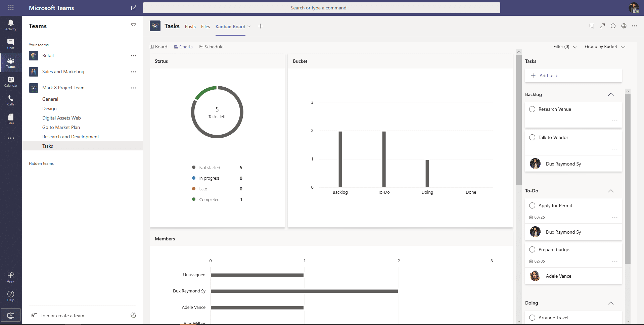Screen dimensions: 644x325
Task: Switch to the Posts tab
Action: click(190, 27)
